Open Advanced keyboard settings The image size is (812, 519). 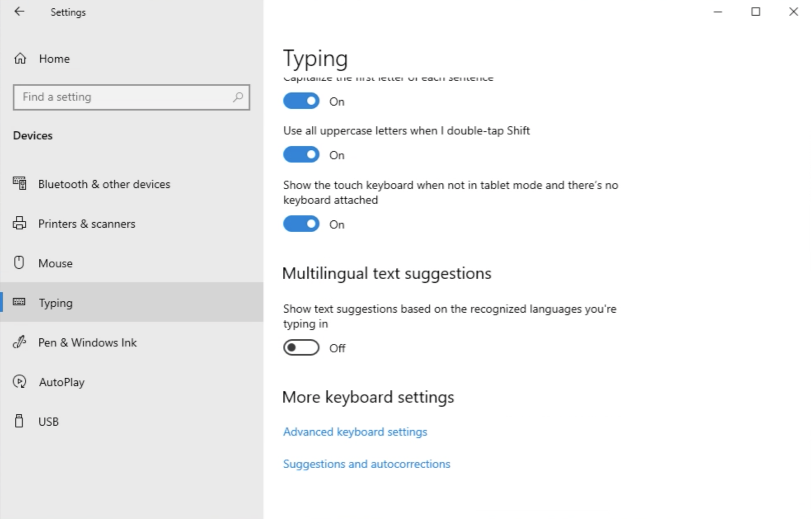[x=354, y=432]
